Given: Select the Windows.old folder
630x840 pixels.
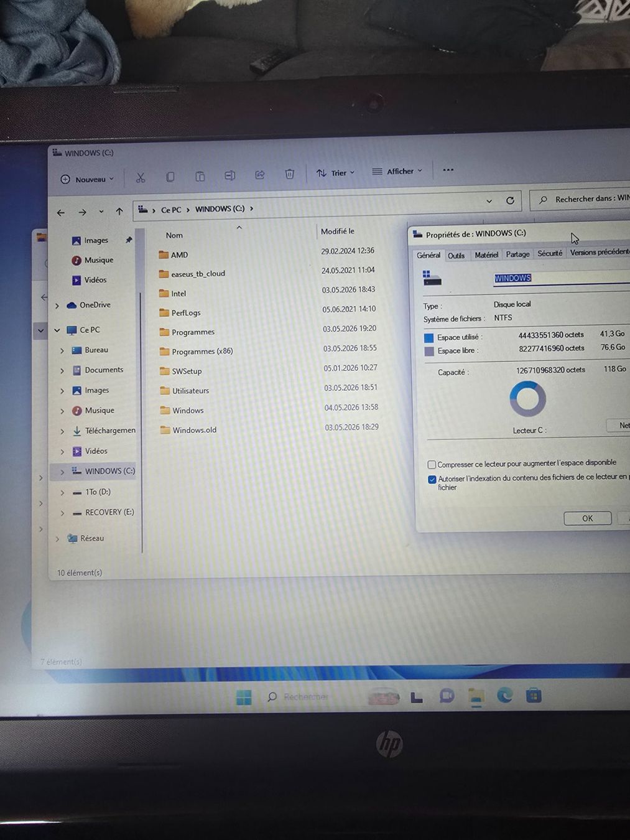Looking at the screenshot, I should point(194,430).
